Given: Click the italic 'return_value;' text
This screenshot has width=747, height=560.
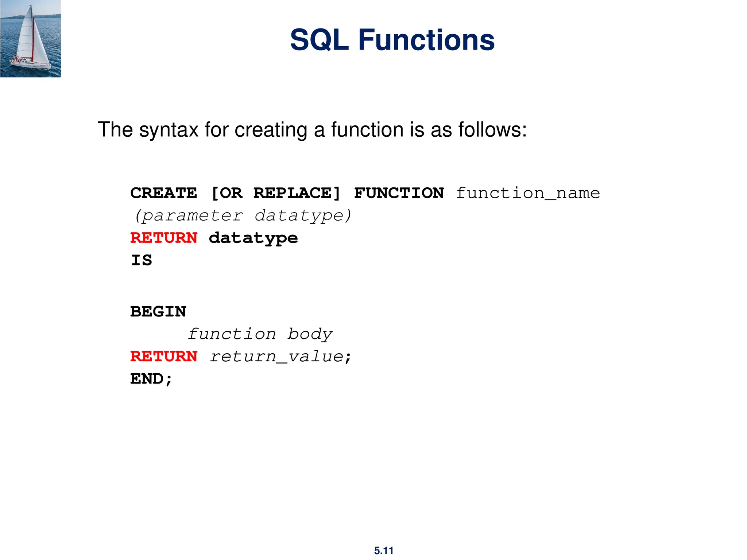Looking at the screenshot, I should pos(280,357).
